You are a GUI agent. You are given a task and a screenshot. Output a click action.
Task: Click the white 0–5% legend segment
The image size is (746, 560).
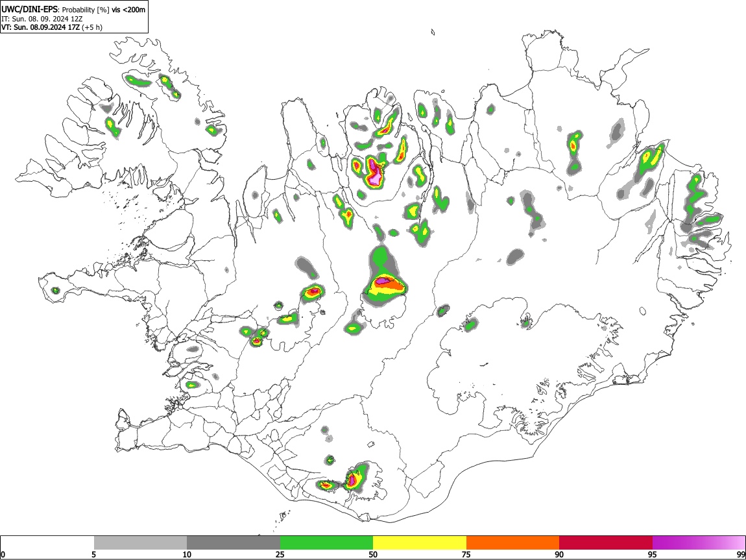(x=47, y=543)
